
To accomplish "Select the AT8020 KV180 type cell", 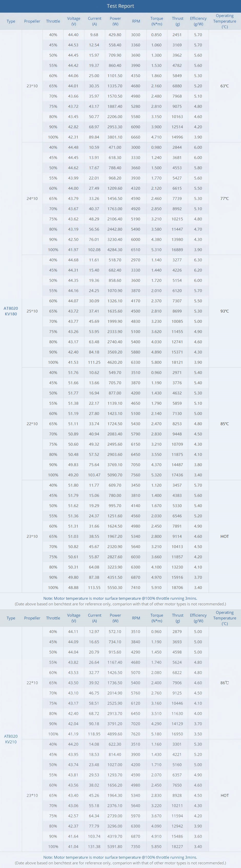I will pos(11,311).
